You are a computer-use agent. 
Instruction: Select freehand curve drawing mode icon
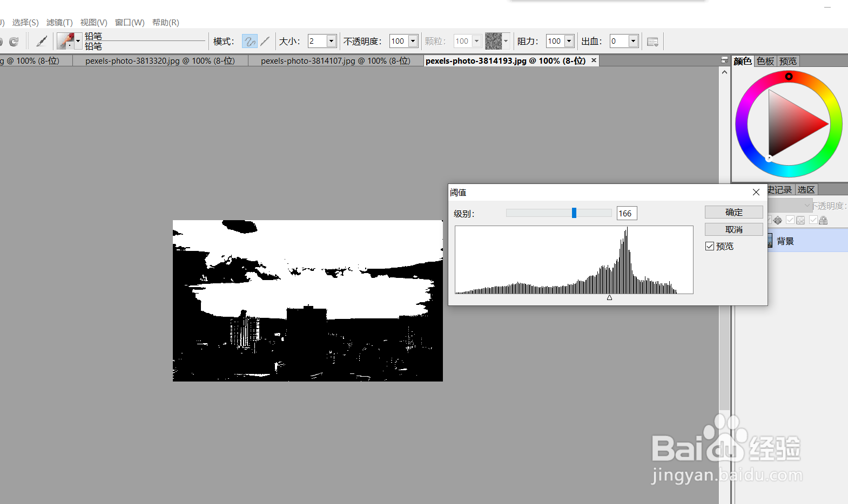tap(250, 41)
